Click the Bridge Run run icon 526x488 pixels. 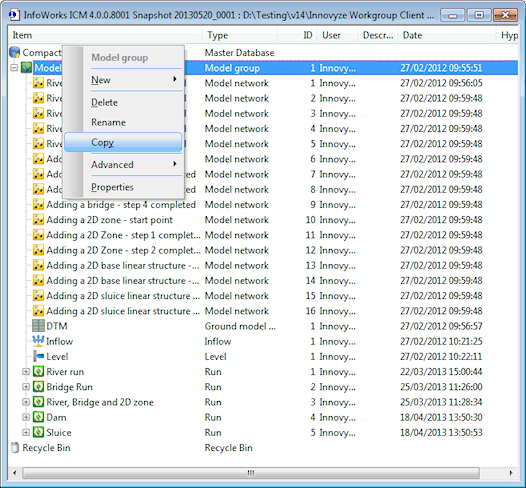tap(38, 387)
